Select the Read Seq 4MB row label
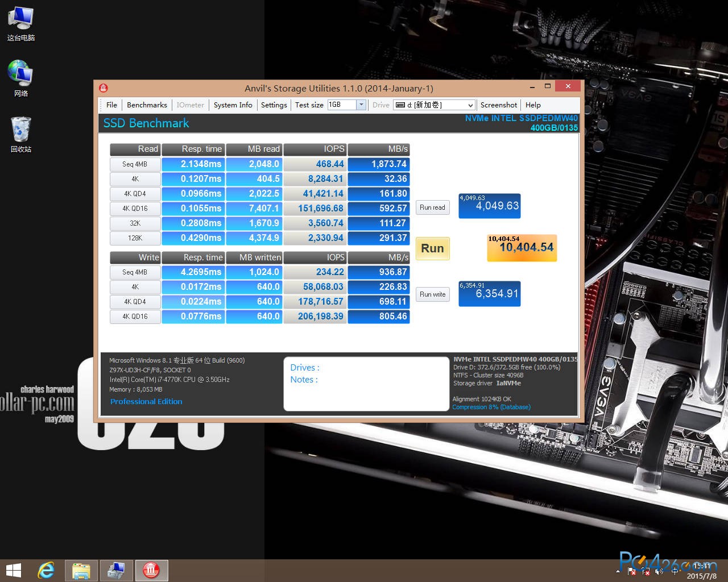 click(135, 164)
